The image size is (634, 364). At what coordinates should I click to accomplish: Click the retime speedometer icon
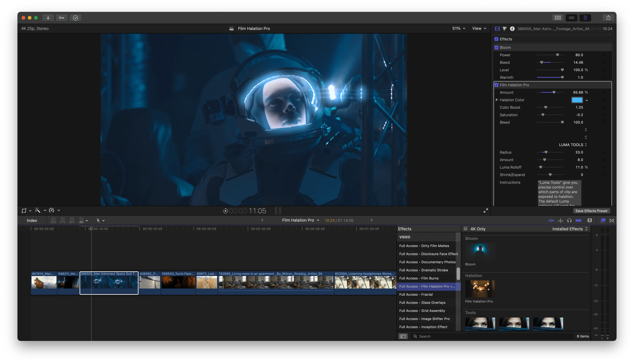[52, 210]
